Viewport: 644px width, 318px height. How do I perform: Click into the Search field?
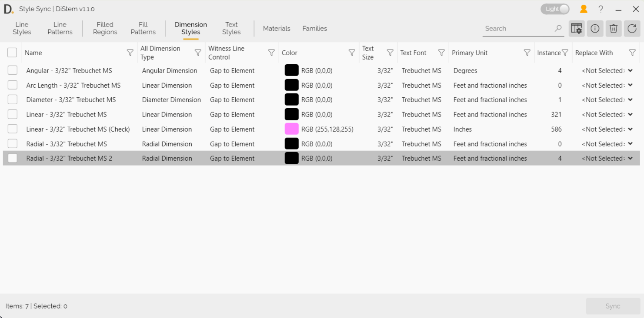point(517,29)
